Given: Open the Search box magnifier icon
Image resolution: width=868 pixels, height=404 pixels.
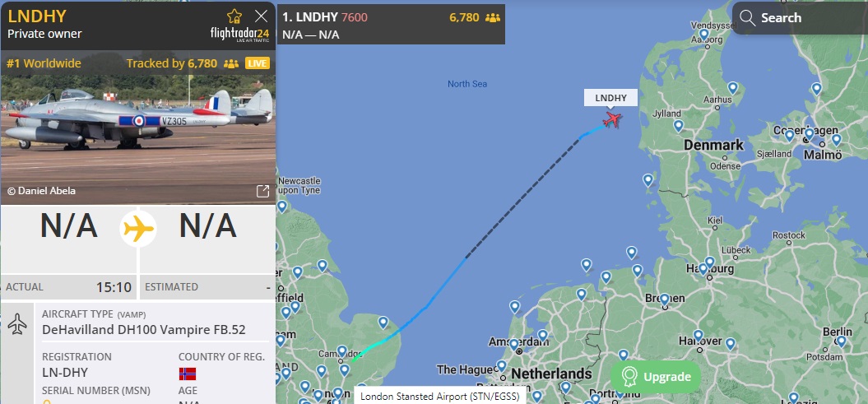Looking at the screenshot, I should [747, 18].
